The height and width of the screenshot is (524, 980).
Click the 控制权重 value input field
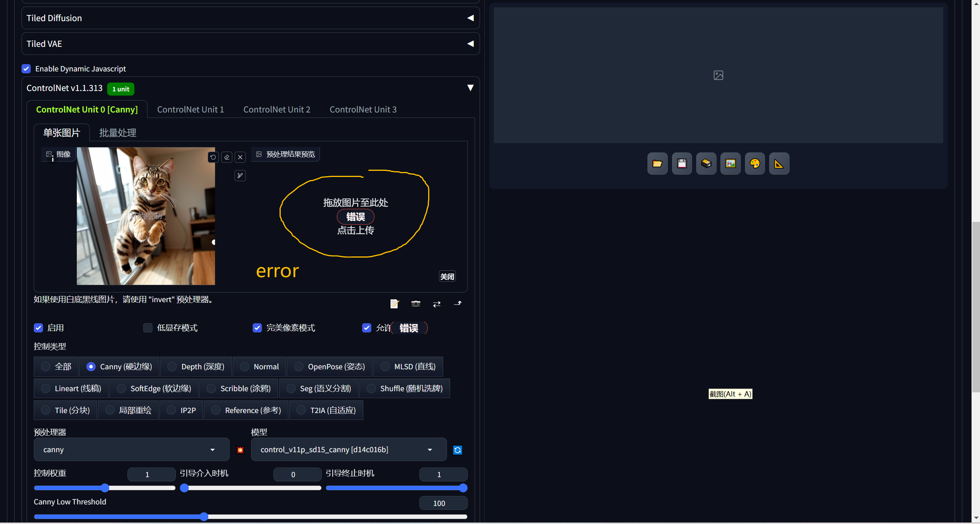click(x=151, y=474)
